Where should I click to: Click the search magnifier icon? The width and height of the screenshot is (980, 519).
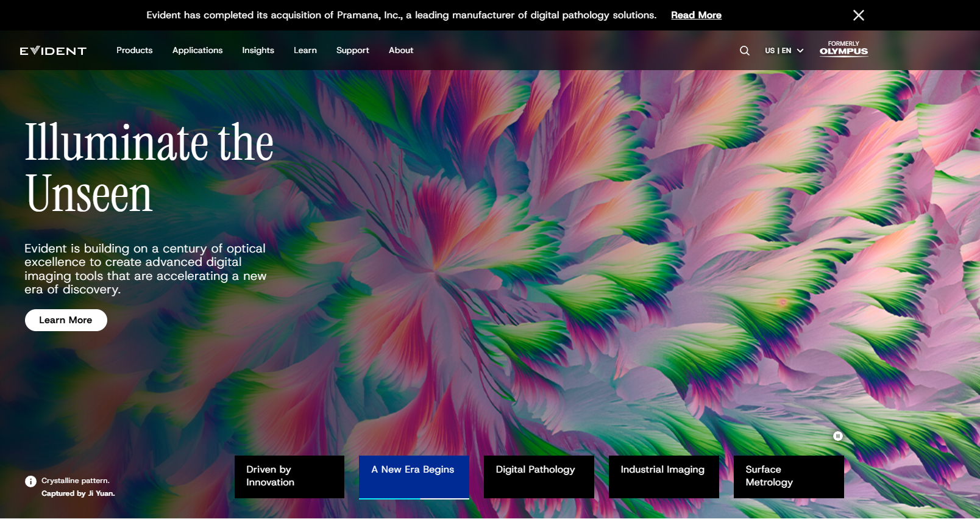point(744,51)
